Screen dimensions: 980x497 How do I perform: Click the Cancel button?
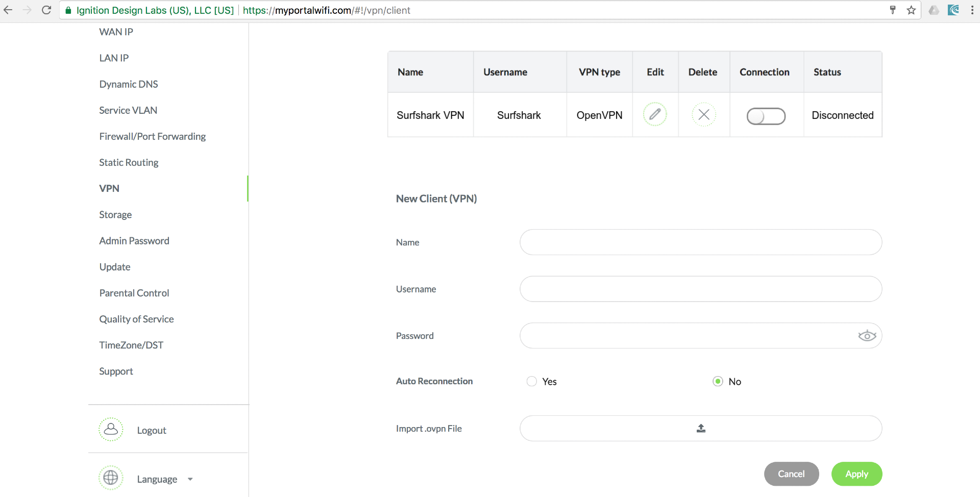coord(791,474)
